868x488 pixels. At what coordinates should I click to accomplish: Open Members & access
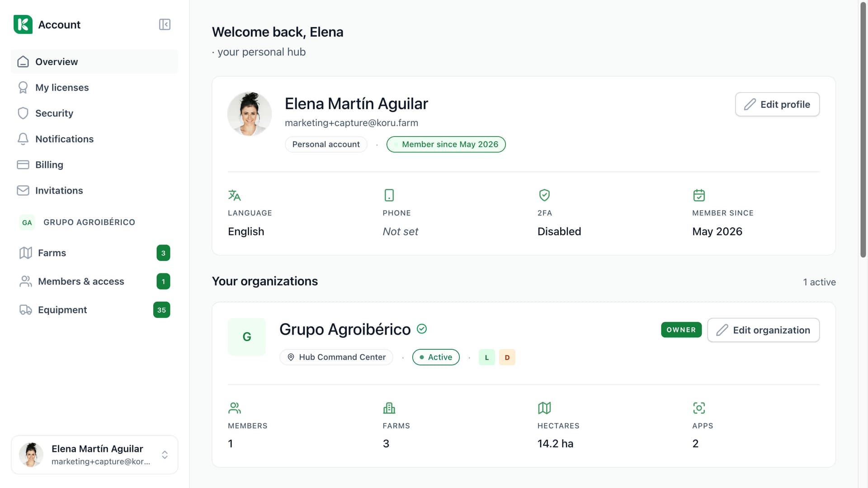94,281
